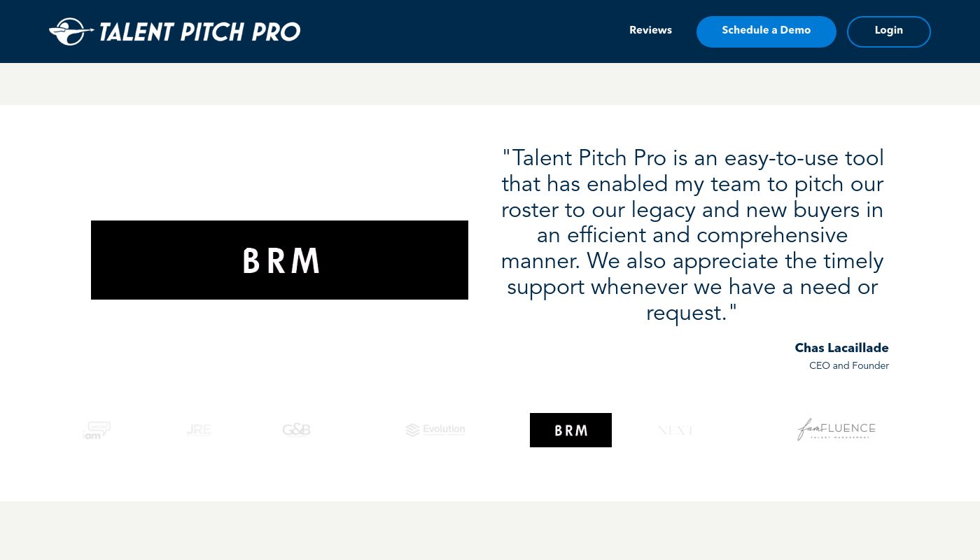Screen dimensions: 980x560
Task: Click the Login button
Action: tap(888, 31)
